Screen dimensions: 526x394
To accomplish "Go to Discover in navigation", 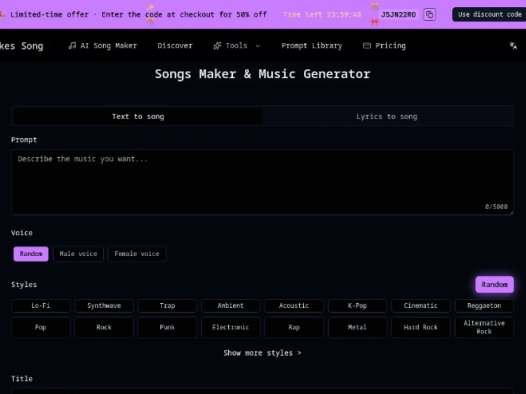I will 175,46.
